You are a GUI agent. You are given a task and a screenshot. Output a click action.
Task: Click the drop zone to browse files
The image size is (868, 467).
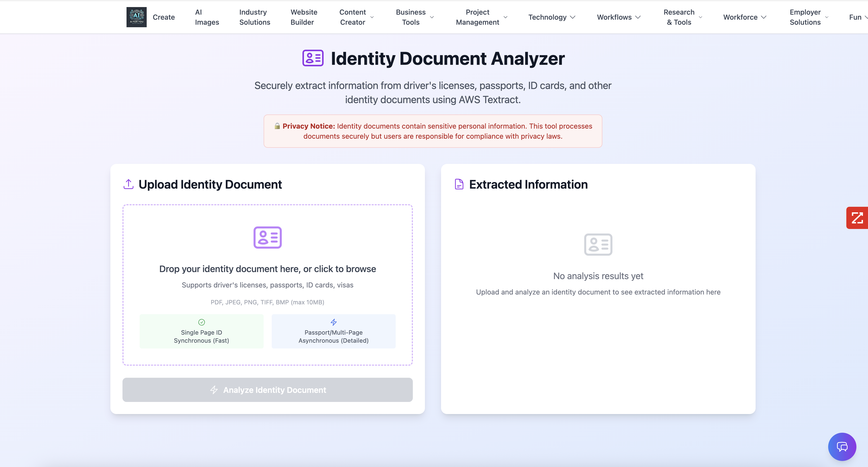coord(267,269)
